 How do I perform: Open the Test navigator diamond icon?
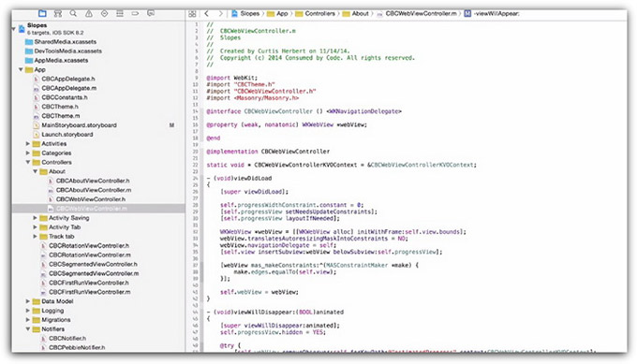tap(104, 13)
